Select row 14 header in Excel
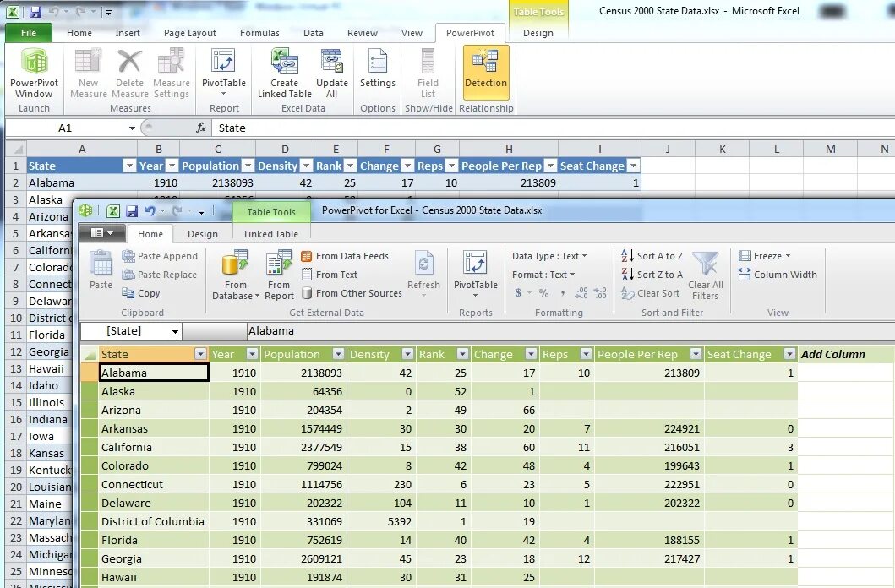This screenshot has width=895, height=588. pyautogui.click(x=16, y=385)
